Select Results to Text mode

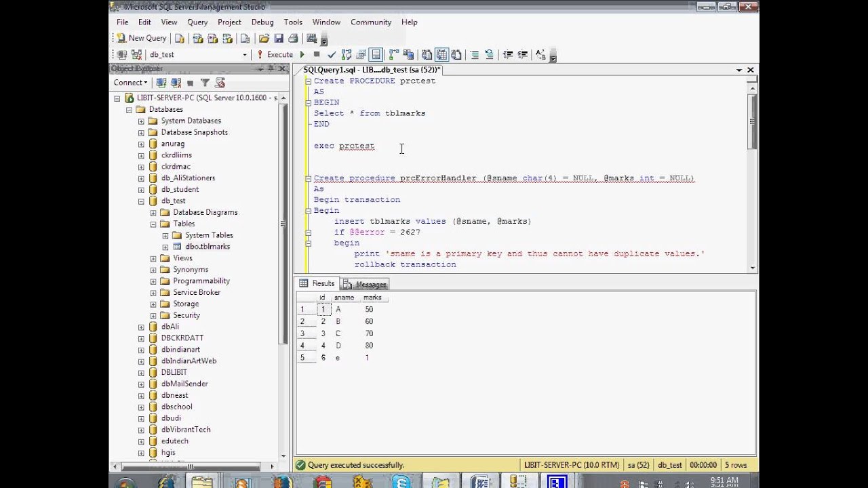click(x=427, y=54)
